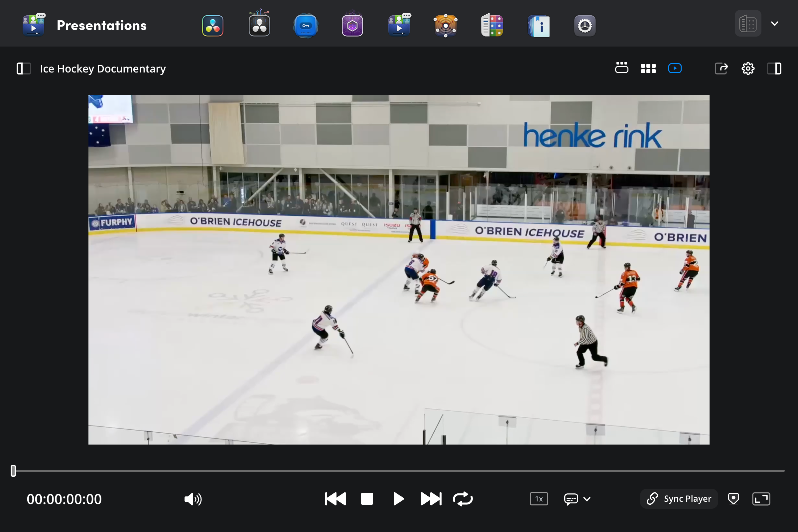The height and width of the screenshot is (532, 798).
Task: Open the blue key-shaped app icon
Action: (306, 26)
